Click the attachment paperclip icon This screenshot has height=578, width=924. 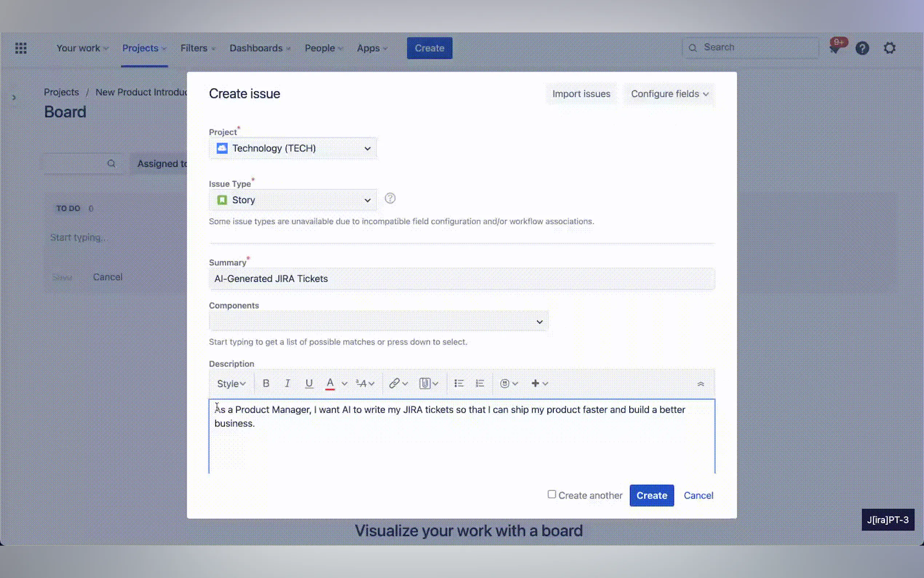tap(425, 383)
